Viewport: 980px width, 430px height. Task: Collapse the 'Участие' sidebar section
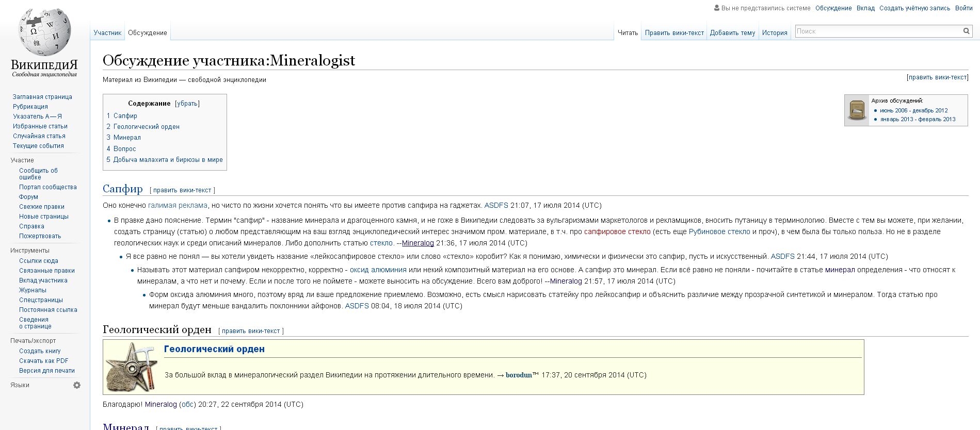click(22, 160)
